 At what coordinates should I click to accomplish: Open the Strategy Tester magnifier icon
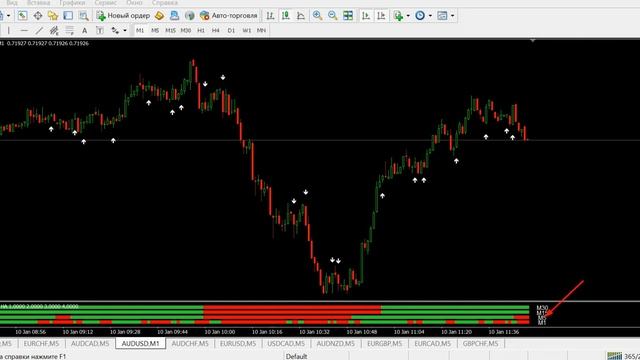[x=84, y=16]
